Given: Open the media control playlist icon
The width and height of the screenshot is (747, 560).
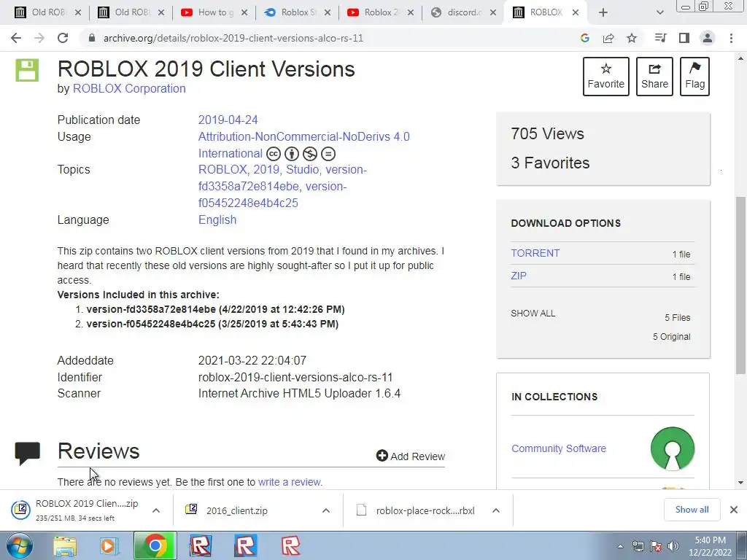Looking at the screenshot, I should pos(661,38).
